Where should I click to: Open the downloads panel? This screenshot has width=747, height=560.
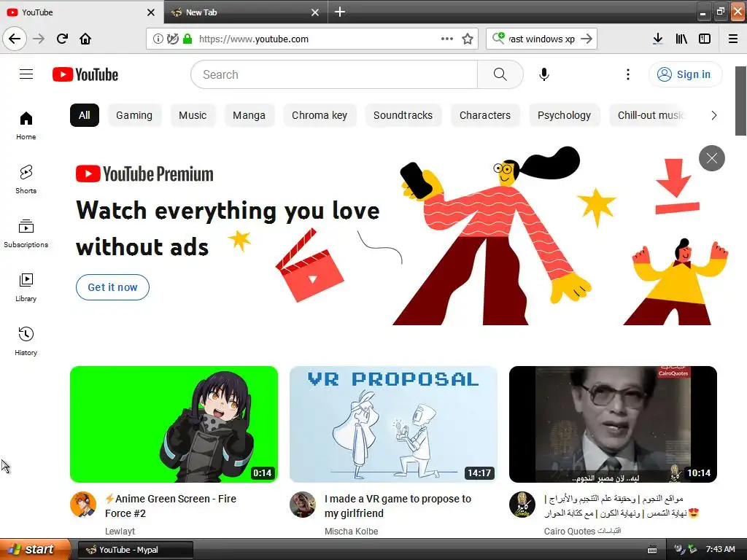click(x=657, y=39)
